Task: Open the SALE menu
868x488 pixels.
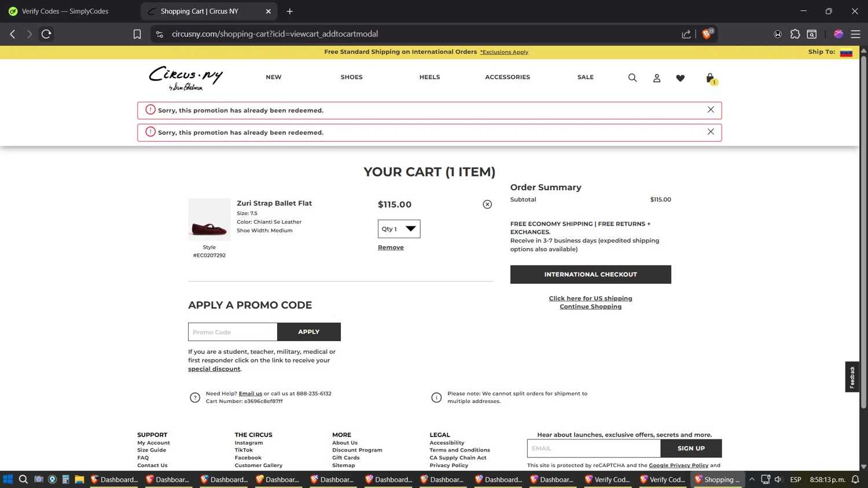Action: pos(586,77)
